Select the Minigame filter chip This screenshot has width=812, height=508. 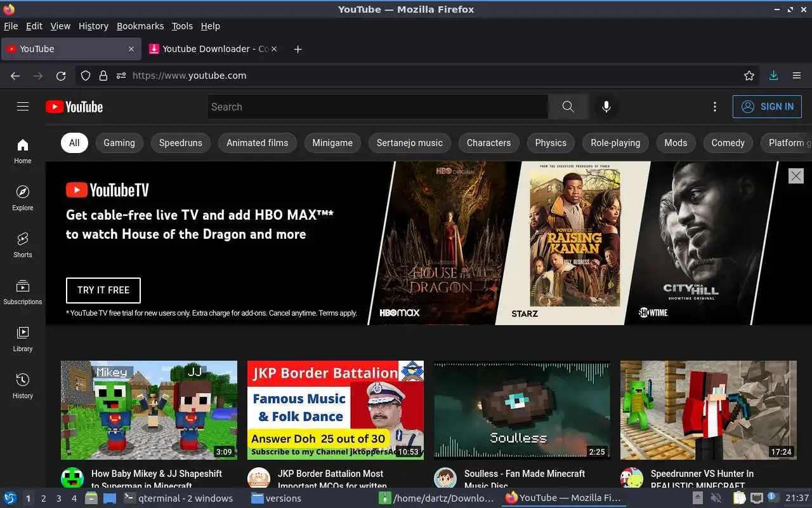tap(332, 143)
